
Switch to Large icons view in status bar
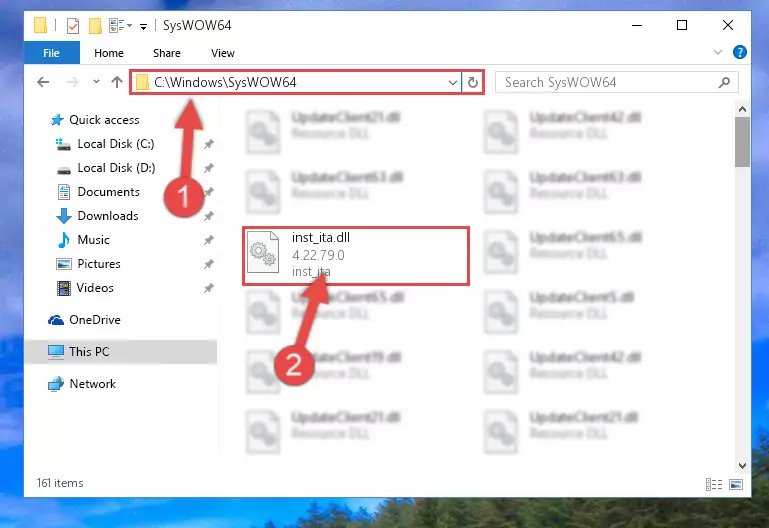[736, 484]
